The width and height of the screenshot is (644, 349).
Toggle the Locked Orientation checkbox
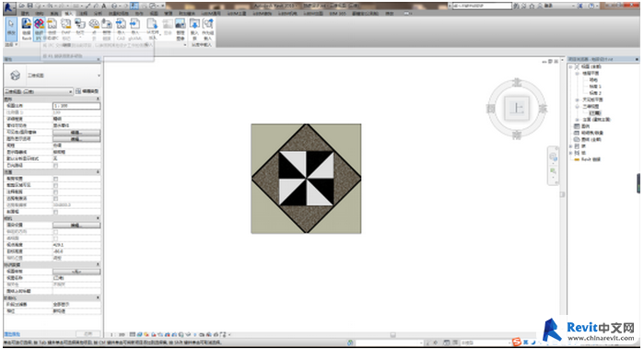point(55,232)
